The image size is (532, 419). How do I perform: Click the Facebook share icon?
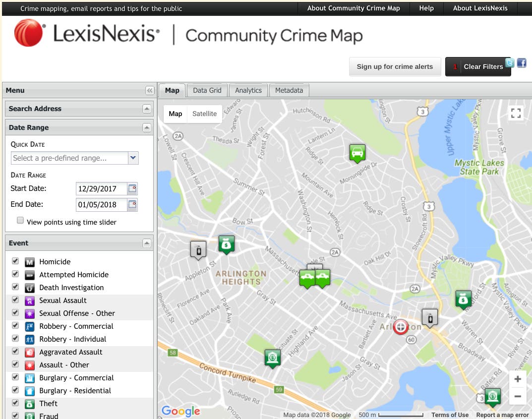(522, 63)
